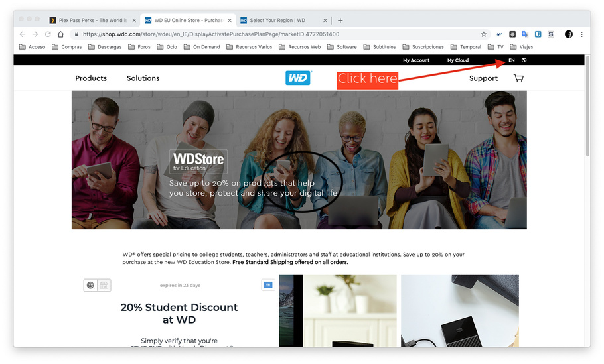Open the On Demand bookmarks folder
Image resolution: width=604 pixels, height=364 pixels.
click(x=202, y=47)
